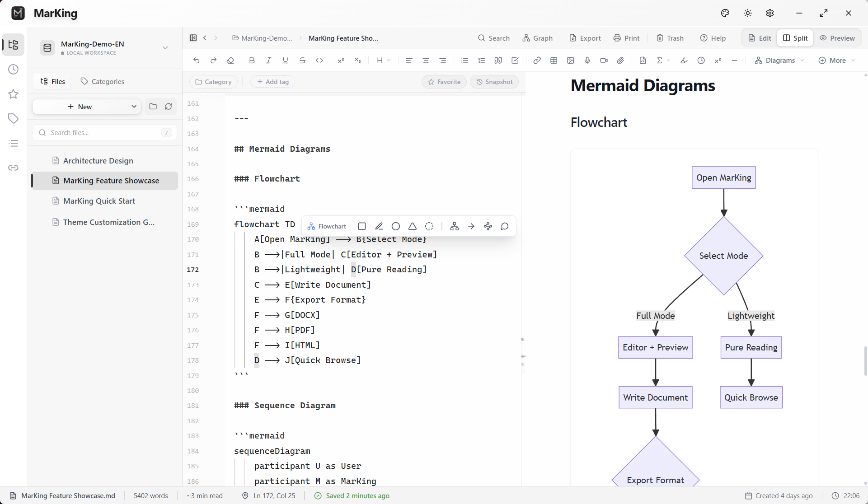Toggle bold formatting

point(252,61)
